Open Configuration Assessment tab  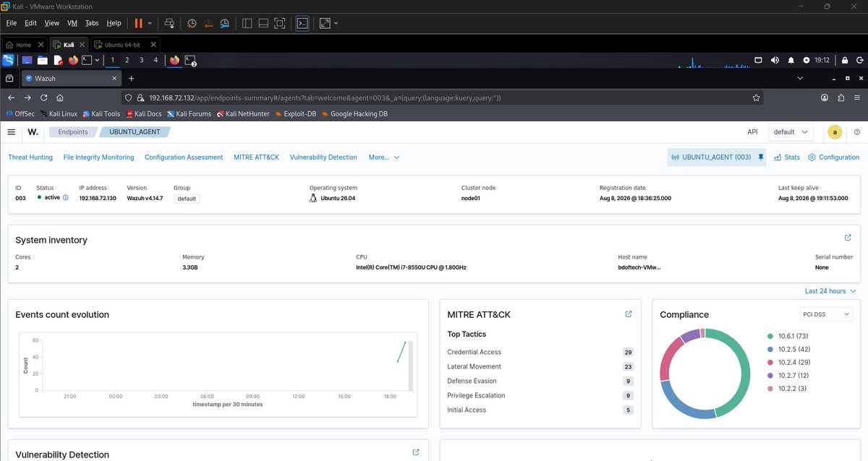[184, 157]
